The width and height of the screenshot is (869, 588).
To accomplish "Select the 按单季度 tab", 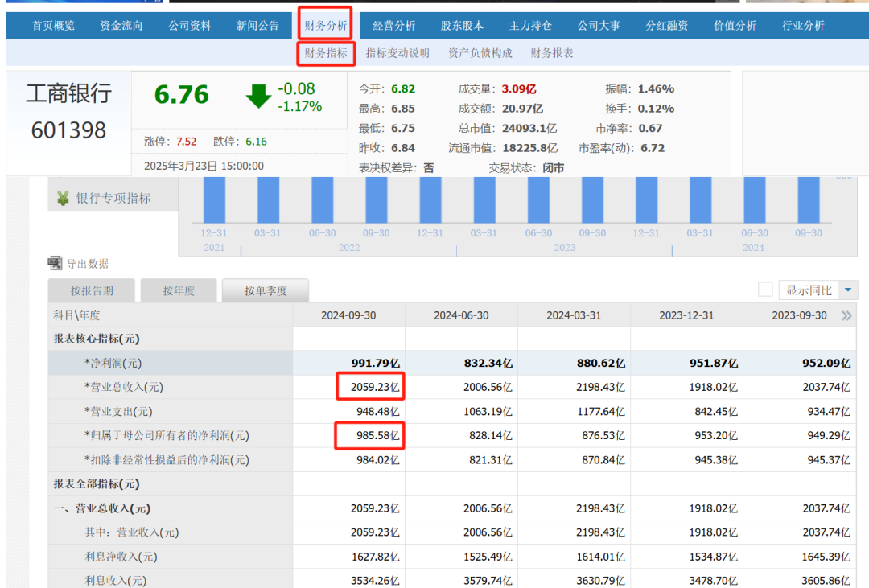I will [266, 290].
